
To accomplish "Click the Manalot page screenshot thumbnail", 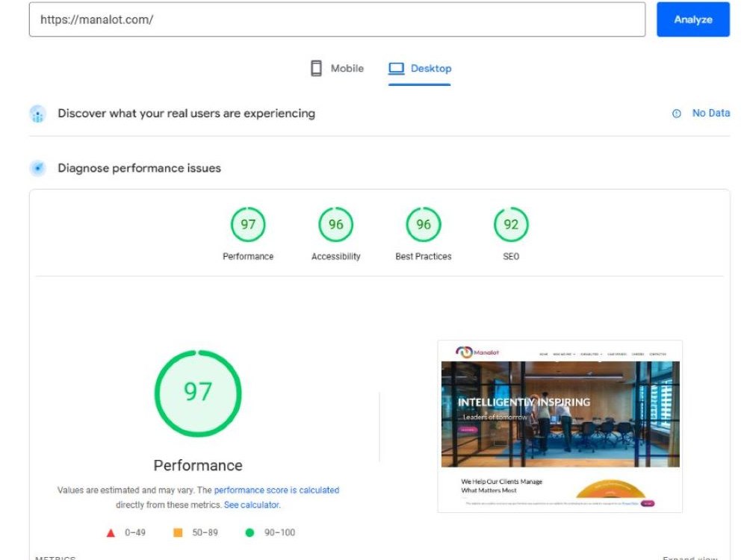I will click(x=560, y=426).
